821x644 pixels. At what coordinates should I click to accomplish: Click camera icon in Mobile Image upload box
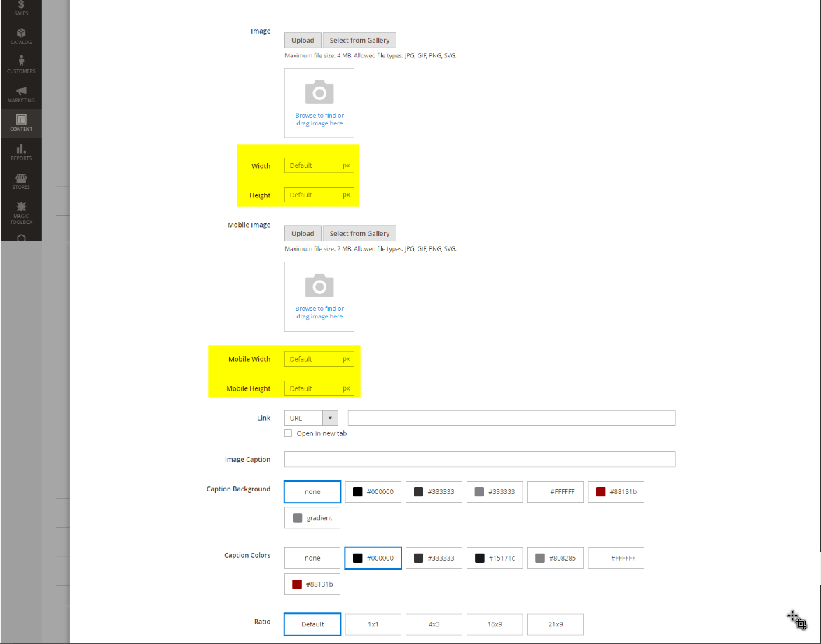[x=319, y=286]
